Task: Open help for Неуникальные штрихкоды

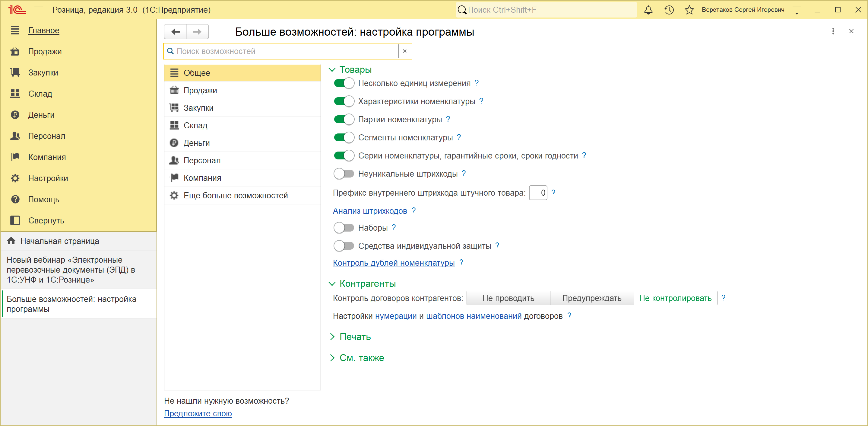Action: pyautogui.click(x=464, y=173)
